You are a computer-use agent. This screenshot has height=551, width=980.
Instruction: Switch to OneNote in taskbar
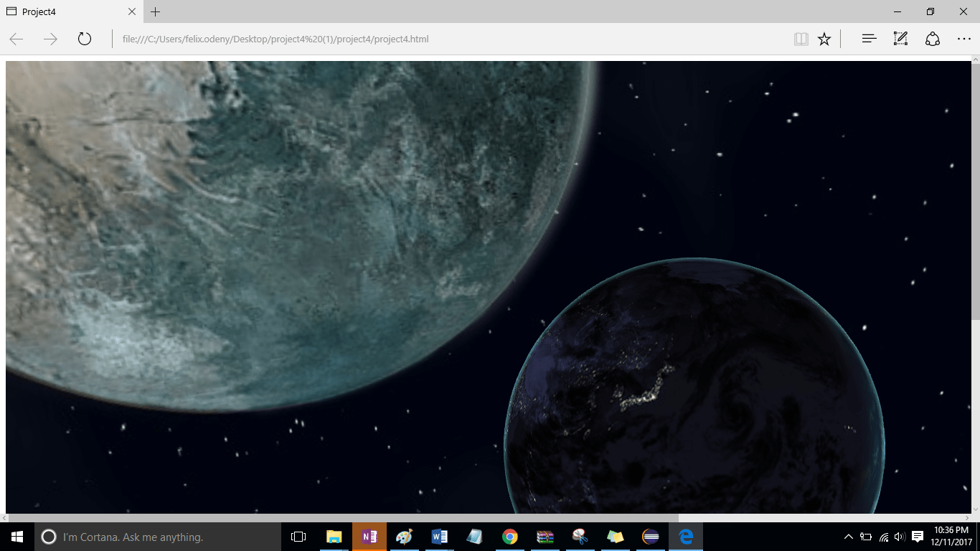pyautogui.click(x=369, y=537)
